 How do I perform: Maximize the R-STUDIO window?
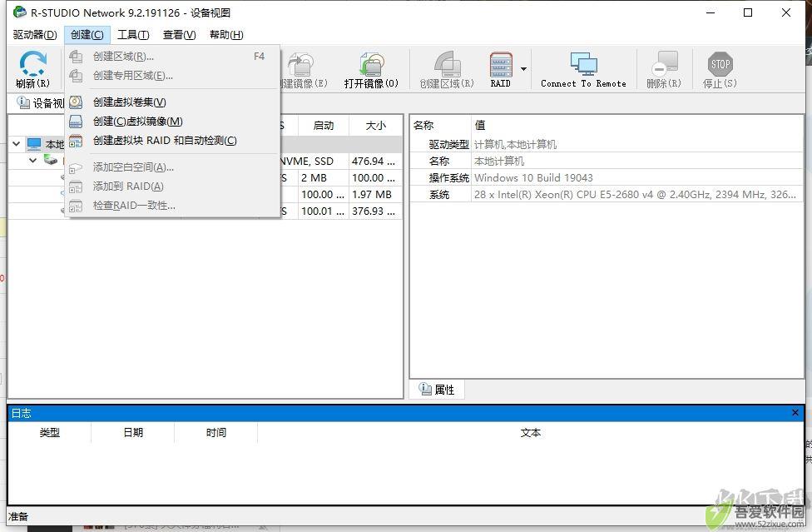pyautogui.click(x=748, y=12)
